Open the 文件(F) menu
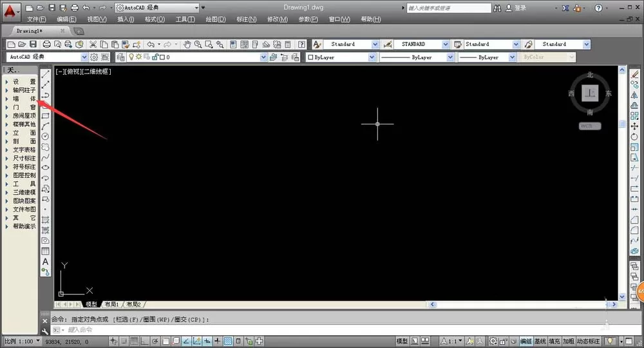 [x=37, y=19]
